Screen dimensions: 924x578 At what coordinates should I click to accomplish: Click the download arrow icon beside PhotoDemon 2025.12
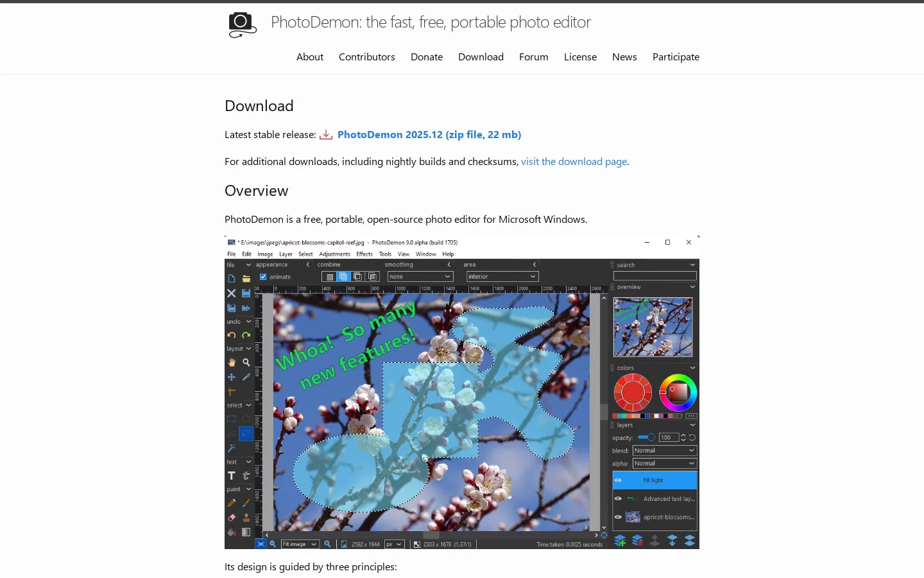tap(326, 135)
